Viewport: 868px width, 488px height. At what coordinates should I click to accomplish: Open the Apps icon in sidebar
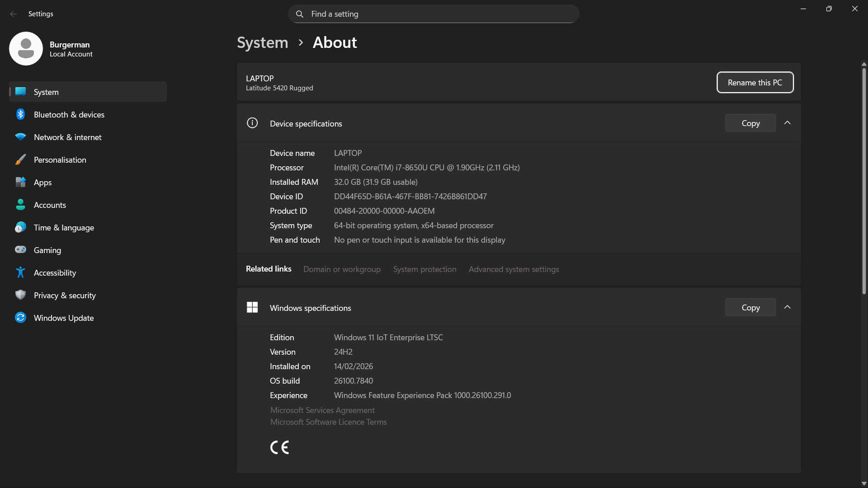pyautogui.click(x=20, y=182)
